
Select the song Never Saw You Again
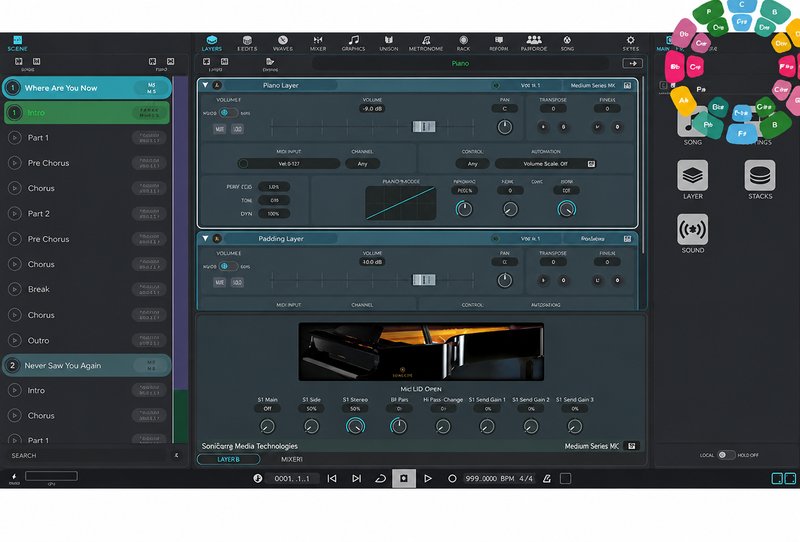(x=87, y=365)
